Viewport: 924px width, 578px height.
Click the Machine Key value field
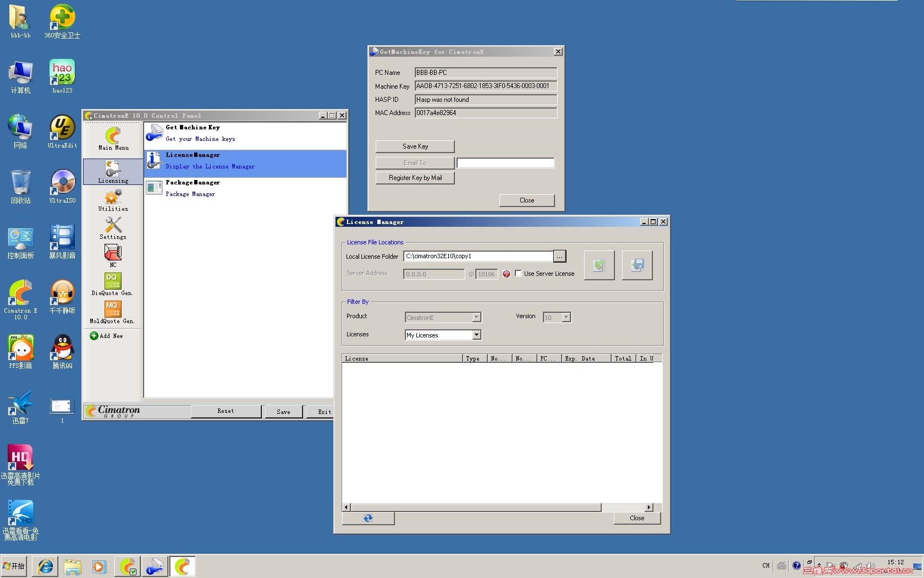pos(486,86)
